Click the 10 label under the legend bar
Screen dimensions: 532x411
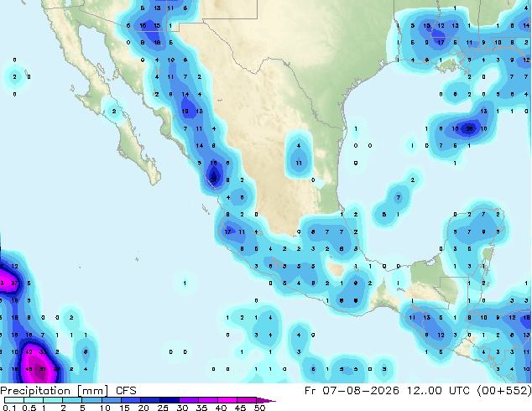pyautogui.click(x=105, y=408)
